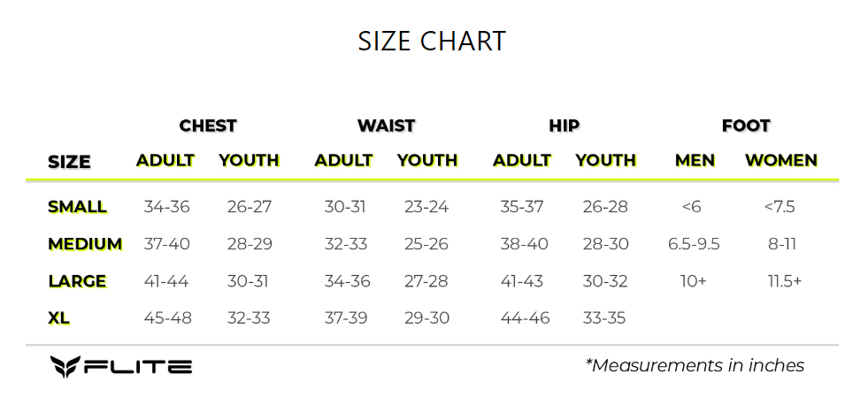Click the SMALL size row label
Screen dimensions: 868x420
(77, 207)
